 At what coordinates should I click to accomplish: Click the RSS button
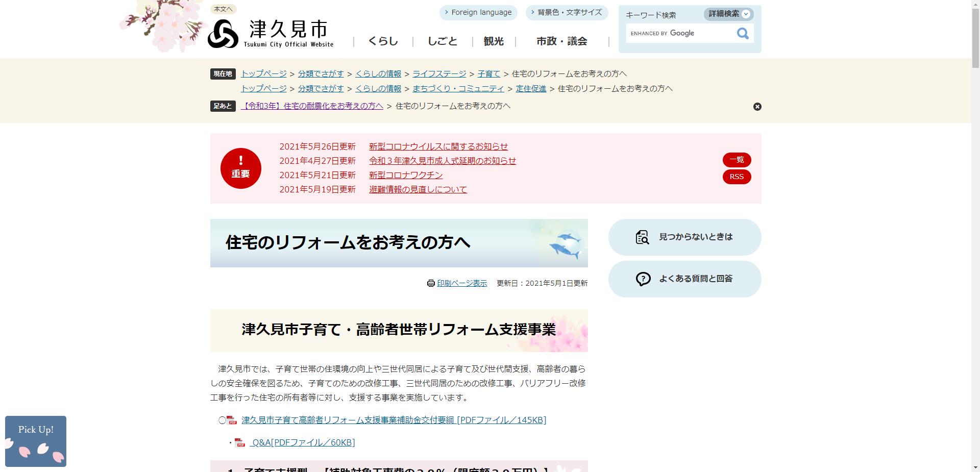(x=737, y=177)
